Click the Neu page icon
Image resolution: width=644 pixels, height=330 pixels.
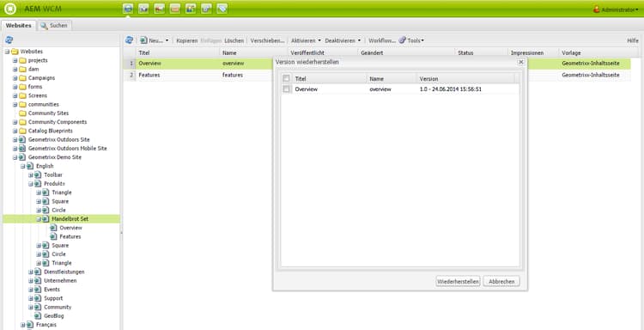tap(143, 40)
